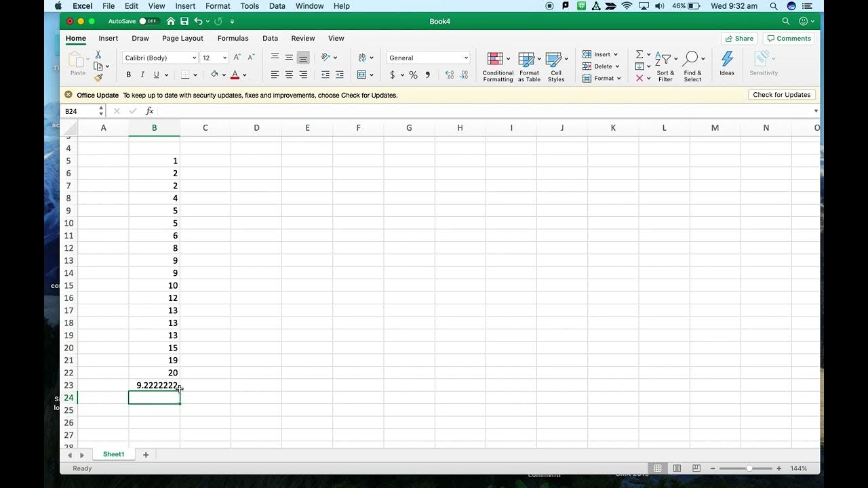Center cell text horizontally

[x=289, y=75]
